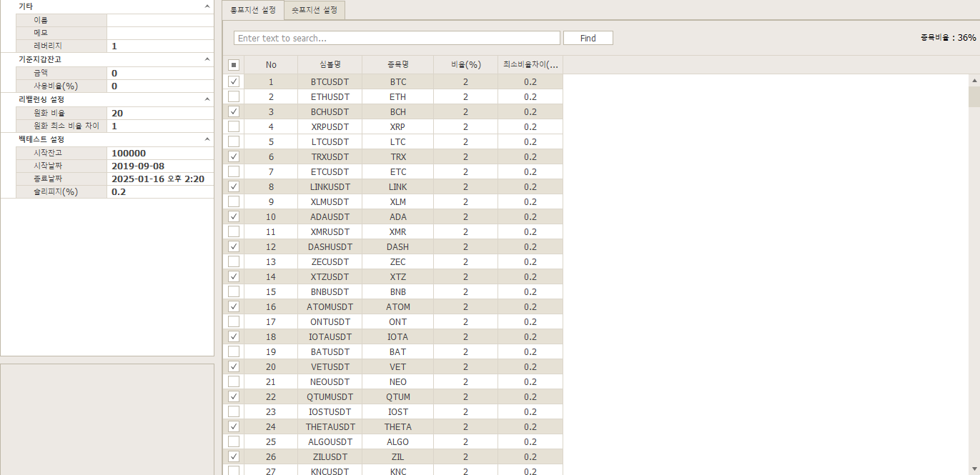The width and height of the screenshot is (980, 475).
Task: Uncheck the ATOMUSDT row checkbox
Action: (234, 306)
